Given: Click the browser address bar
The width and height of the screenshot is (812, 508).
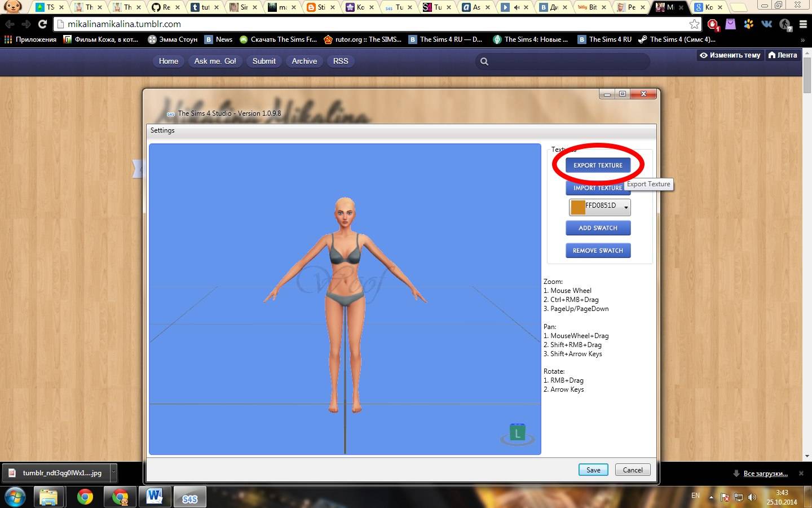Looking at the screenshot, I should point(372,24).
